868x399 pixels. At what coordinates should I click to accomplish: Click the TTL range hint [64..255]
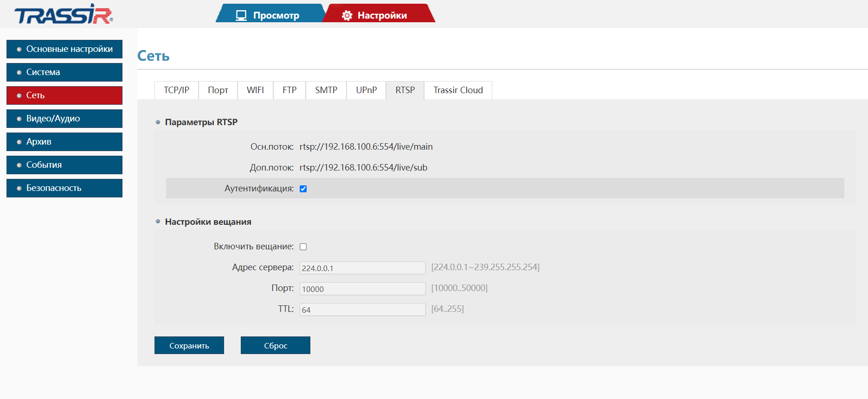[x=448, y=309]
